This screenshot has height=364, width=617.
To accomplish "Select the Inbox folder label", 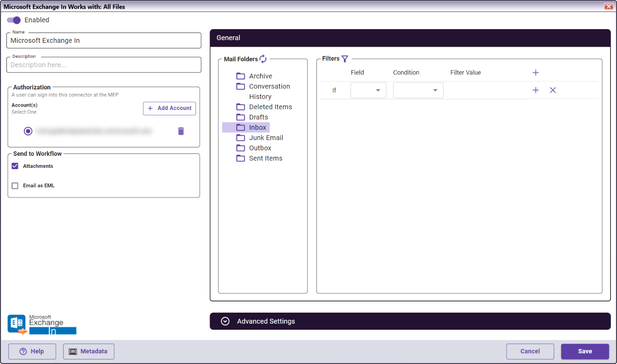I will pyautogui.click(x=258, y=127).
